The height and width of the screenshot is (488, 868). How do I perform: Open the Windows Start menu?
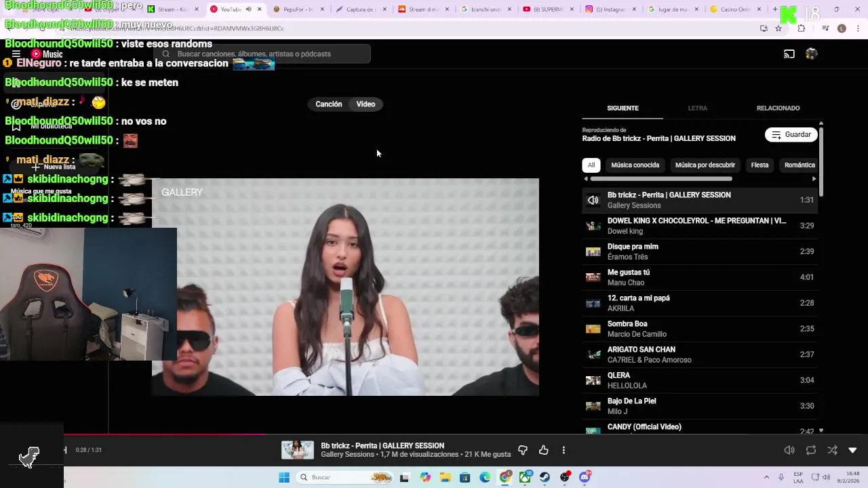[x=284, y=477]
